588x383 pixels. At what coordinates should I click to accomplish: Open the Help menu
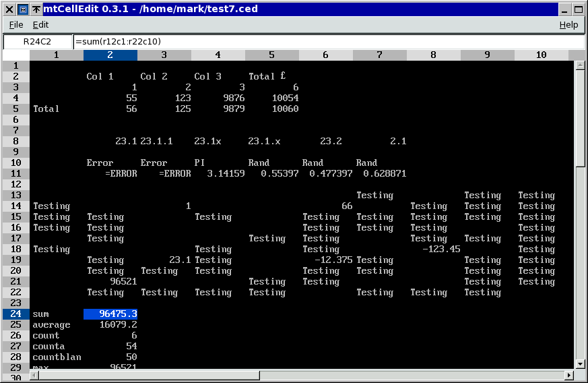[568, 25]
